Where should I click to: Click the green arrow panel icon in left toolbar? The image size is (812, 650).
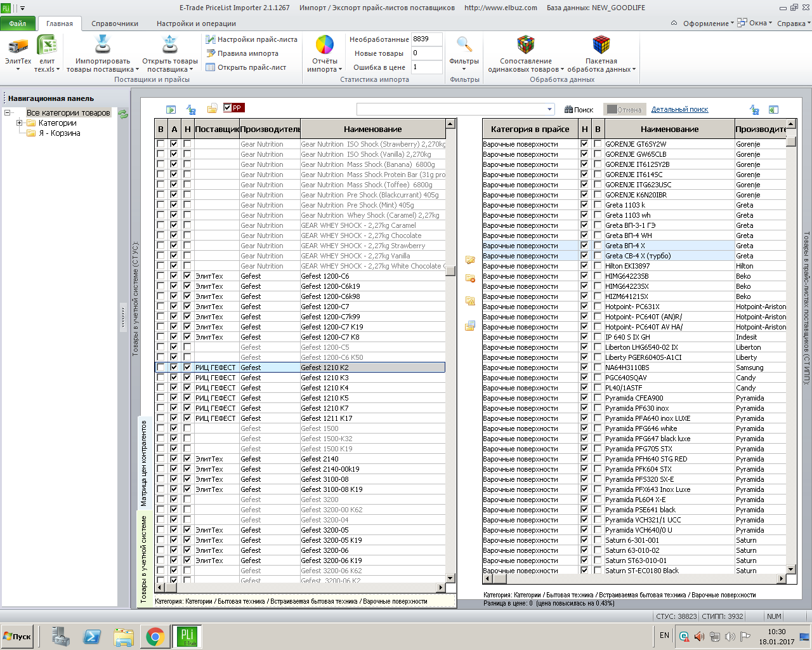click(x=171, y=109)
